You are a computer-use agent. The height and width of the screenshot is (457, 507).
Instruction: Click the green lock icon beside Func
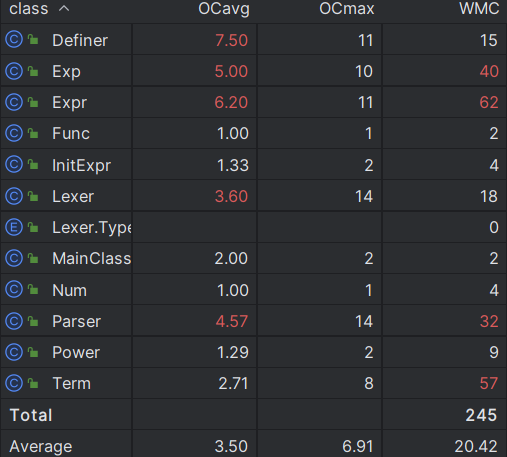33,133
